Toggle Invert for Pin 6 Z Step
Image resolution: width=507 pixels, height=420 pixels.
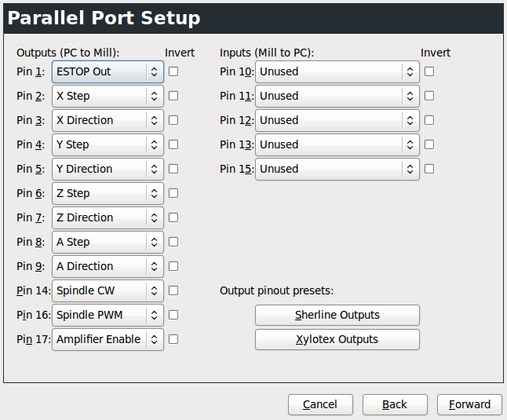pyautogui.click(x=173, y=193)
